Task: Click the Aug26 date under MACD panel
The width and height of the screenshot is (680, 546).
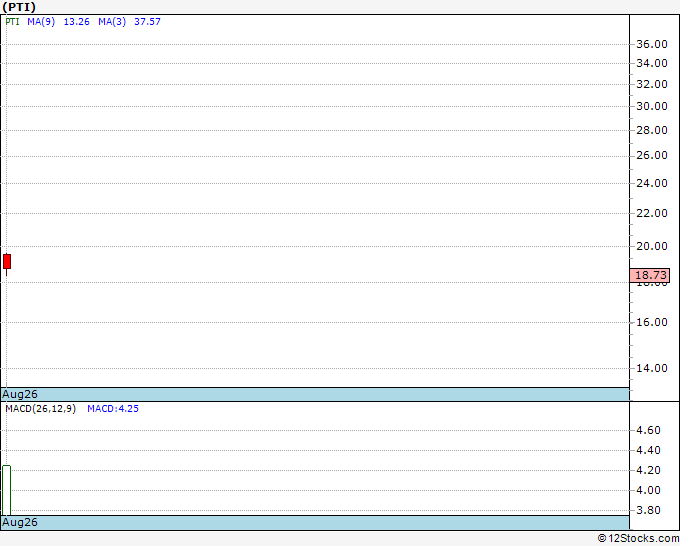Action: pyautogui.click(x=20, y=522)
